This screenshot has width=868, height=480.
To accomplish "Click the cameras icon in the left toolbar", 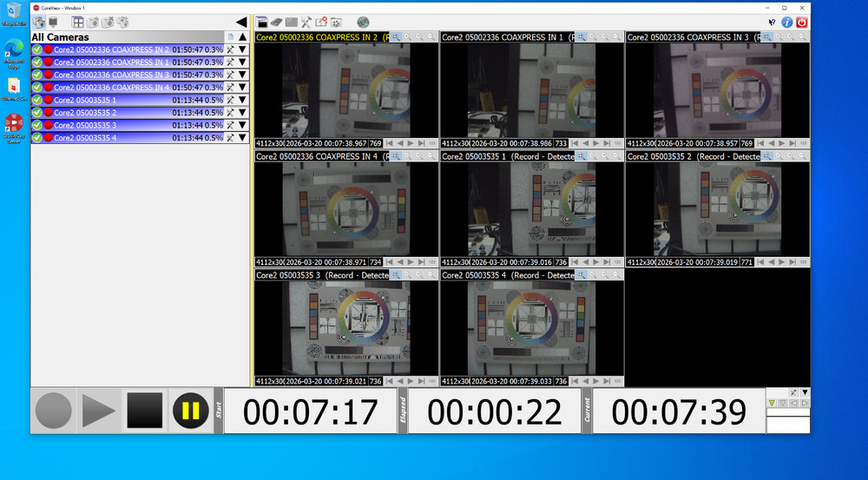I will [39, 23].
